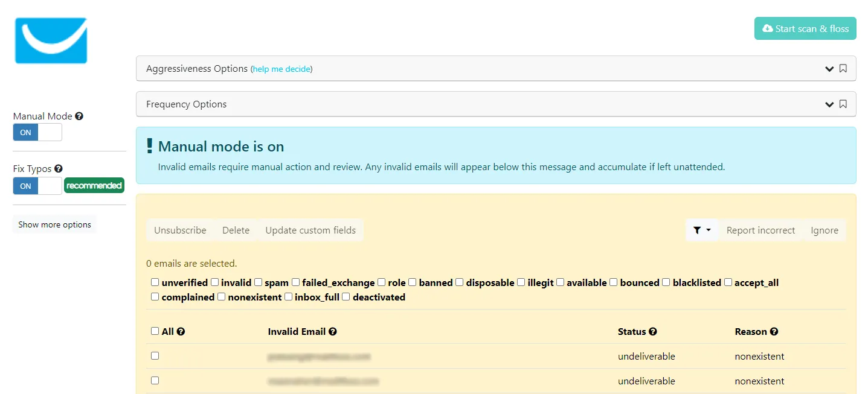Expand the Aggressiveness Options chevron
868x394 pixels.
click(x=829, y=69)
